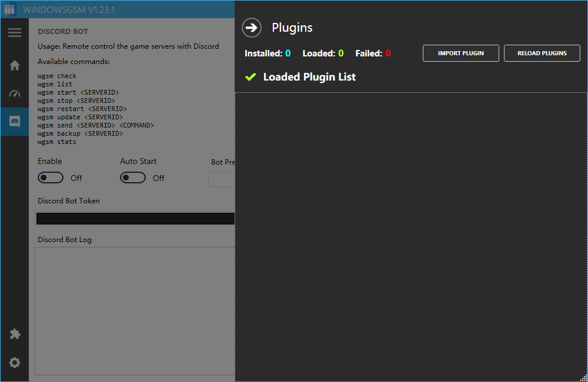Select the Home icon in the sidebar
This screenshot has height=382, width=588.
coord(15,65)
